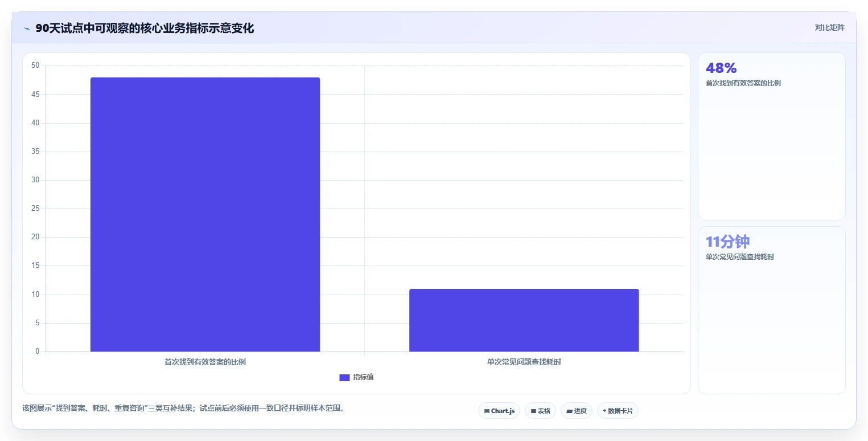Click the 首次找到有效答案的比例 card caption

point(743,83)
